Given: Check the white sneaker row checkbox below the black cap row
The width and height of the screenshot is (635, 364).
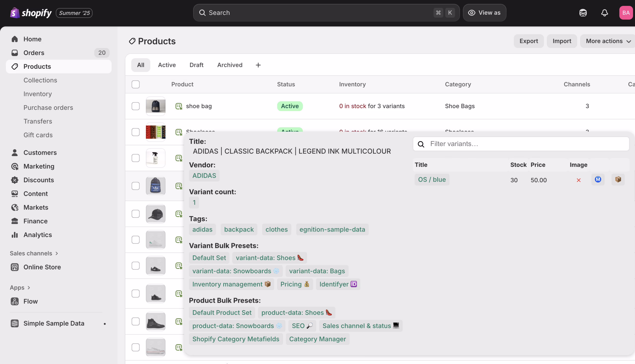Looking at the screenshot, I should coord(135,240).
